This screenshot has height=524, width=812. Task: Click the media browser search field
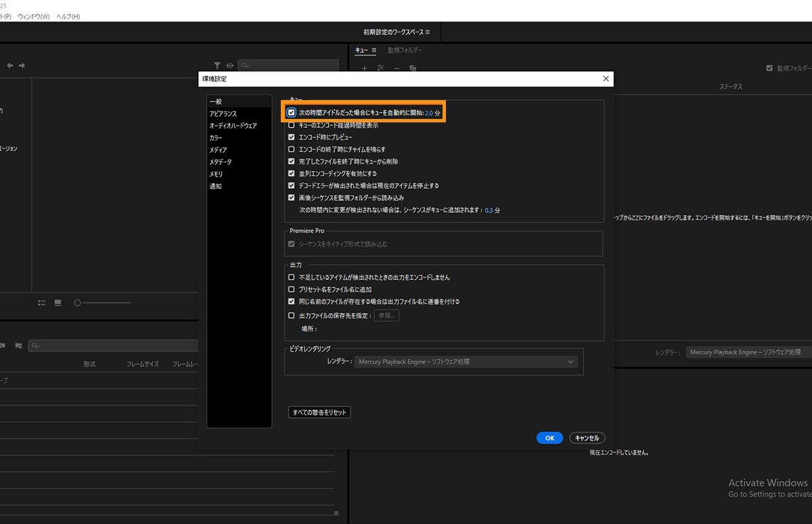coord(288,66)
